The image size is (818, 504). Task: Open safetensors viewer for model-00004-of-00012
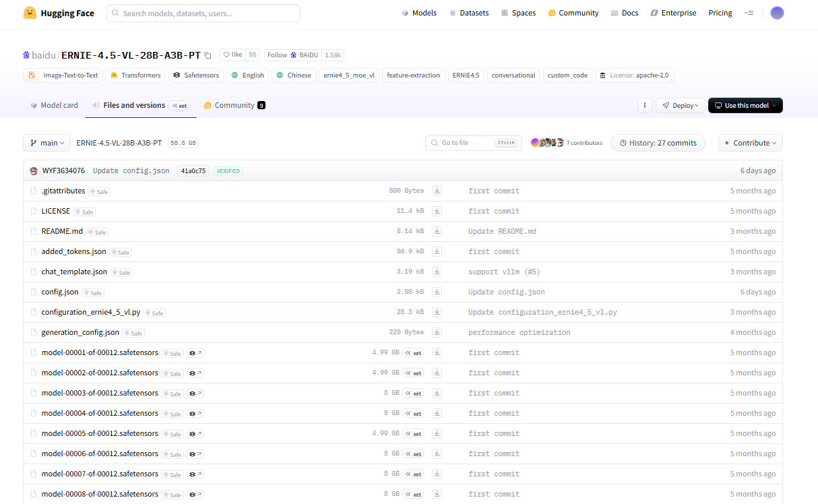(195, 414)
